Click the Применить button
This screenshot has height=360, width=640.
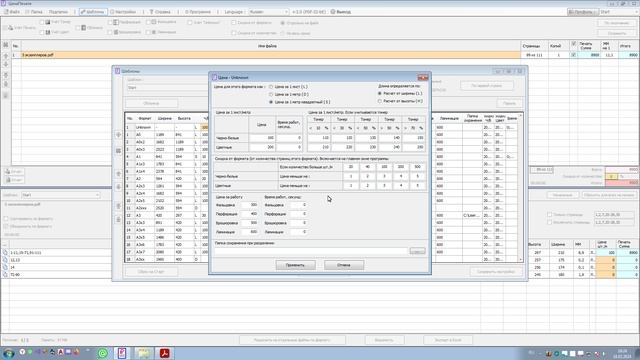coord(296,265)
